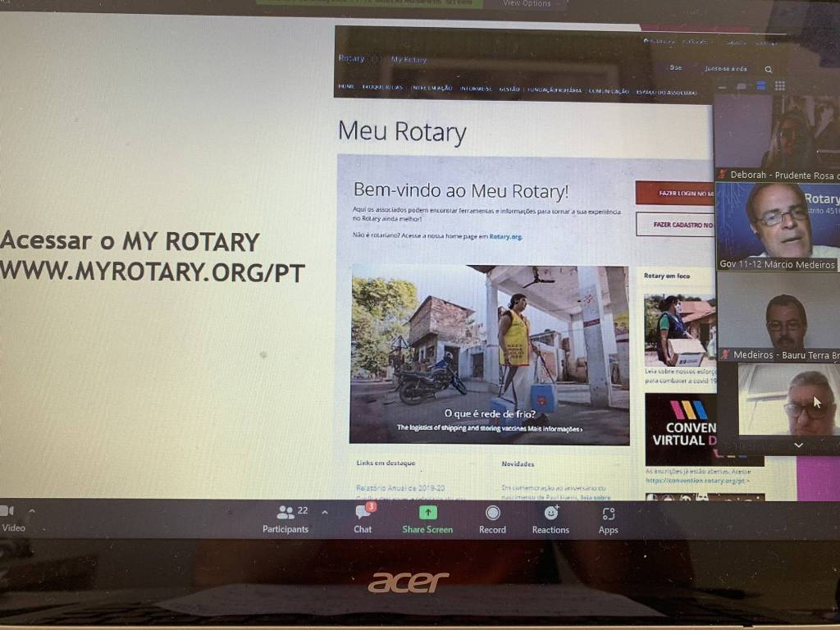Screen dimensions: 840x630
Task: Click the Rotary.org link in welcome text
Action: pyautogui.click(x=505, y=236)
